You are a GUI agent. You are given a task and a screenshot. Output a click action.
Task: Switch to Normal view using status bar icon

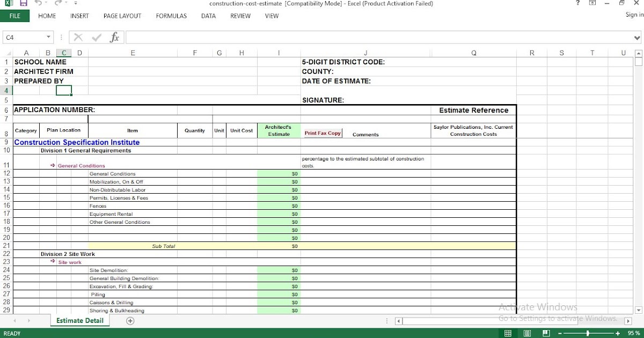pos(508,333)
